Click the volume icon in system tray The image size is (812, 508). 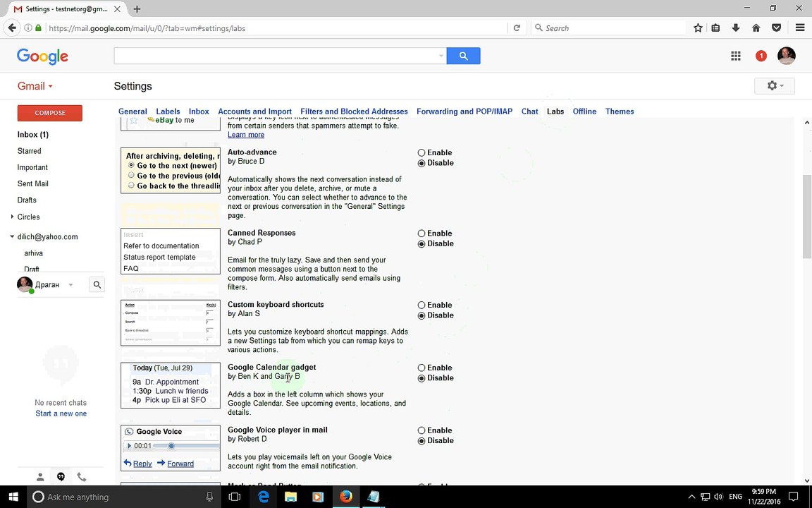click(x=718, y=497)
